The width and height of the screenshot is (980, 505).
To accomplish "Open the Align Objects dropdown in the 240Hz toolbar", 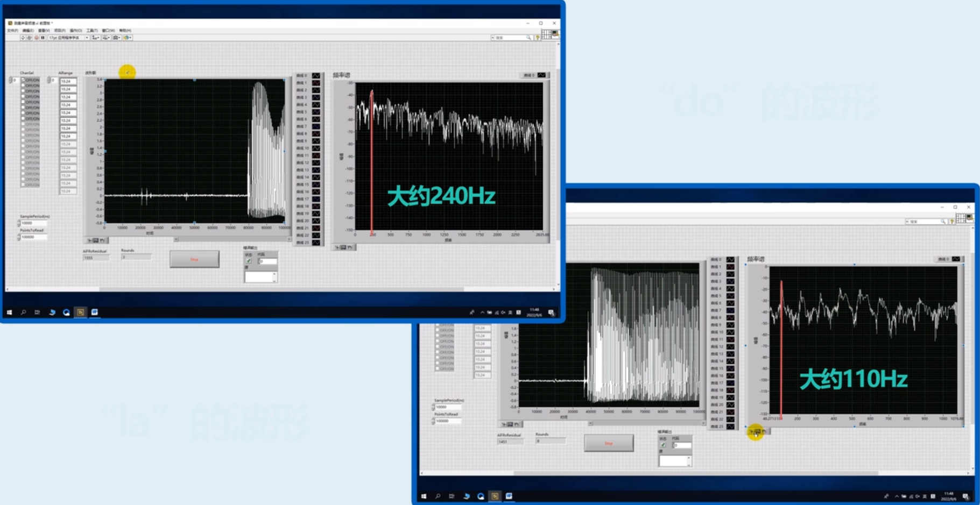I will coord(96,38).
